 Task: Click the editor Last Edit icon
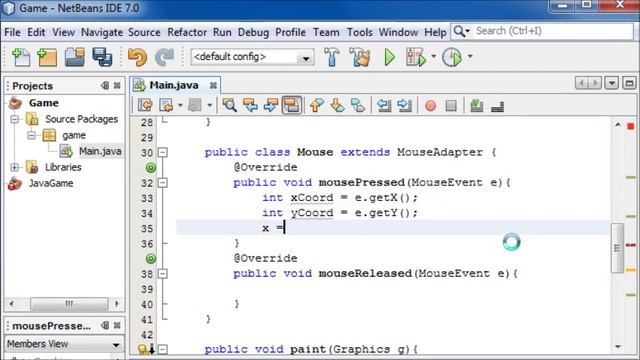145,106
